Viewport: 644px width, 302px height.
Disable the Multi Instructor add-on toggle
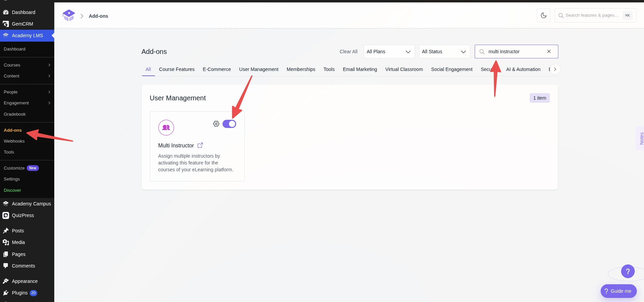coord(229,124)
